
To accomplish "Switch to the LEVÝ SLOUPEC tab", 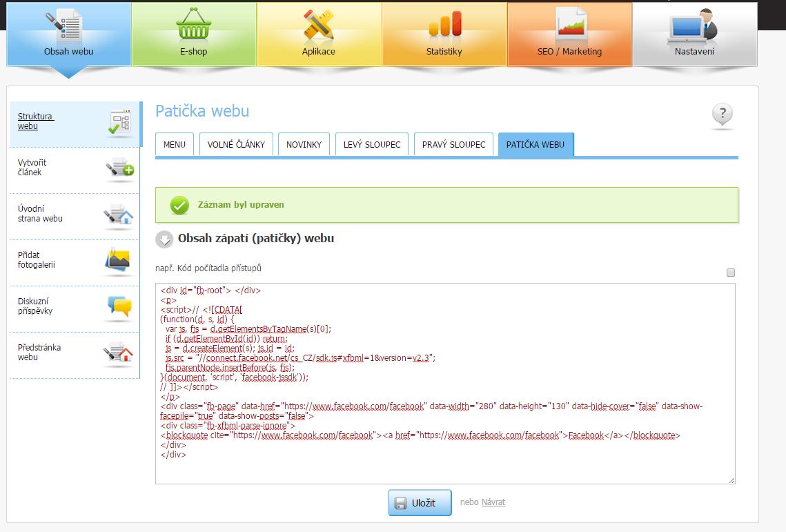I will click(x=372, y=144).
